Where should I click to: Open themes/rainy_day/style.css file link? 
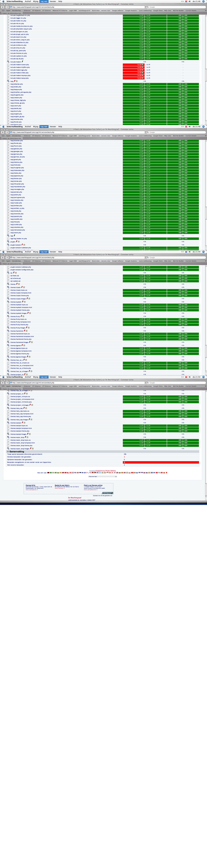click(20, 411)
